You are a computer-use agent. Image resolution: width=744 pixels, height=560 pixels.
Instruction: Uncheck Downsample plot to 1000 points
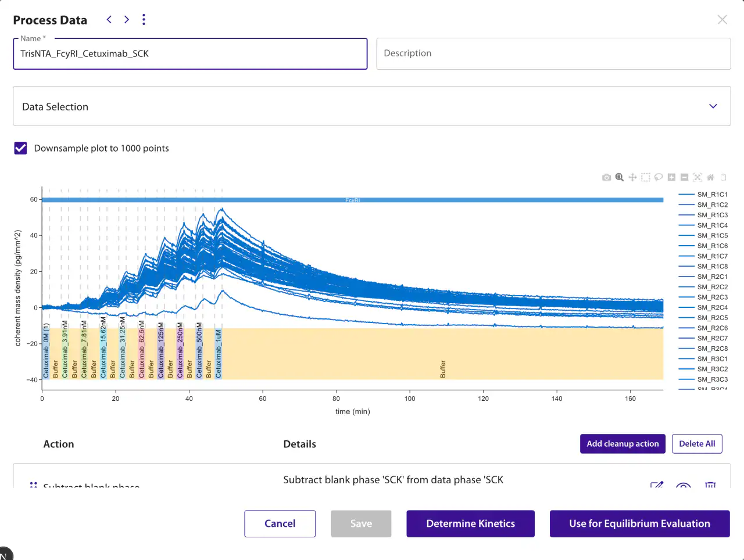point(20,148)
